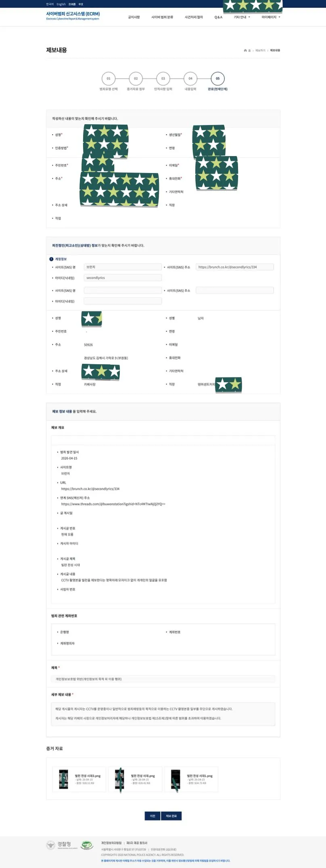Viewport: 326px width, 868px height.
Task: Open the 빌런 전성 시대3.png thumbnail
Action: coord(64,779)
